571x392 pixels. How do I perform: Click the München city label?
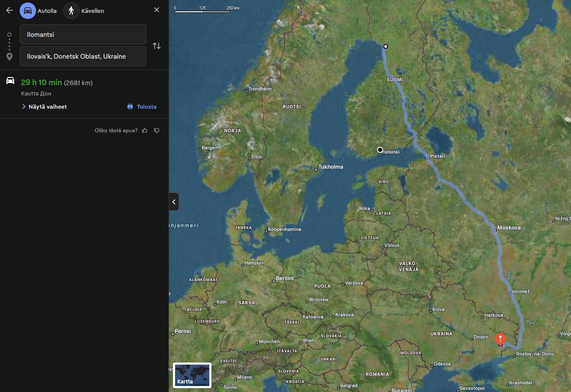click(x=269, y=342)
